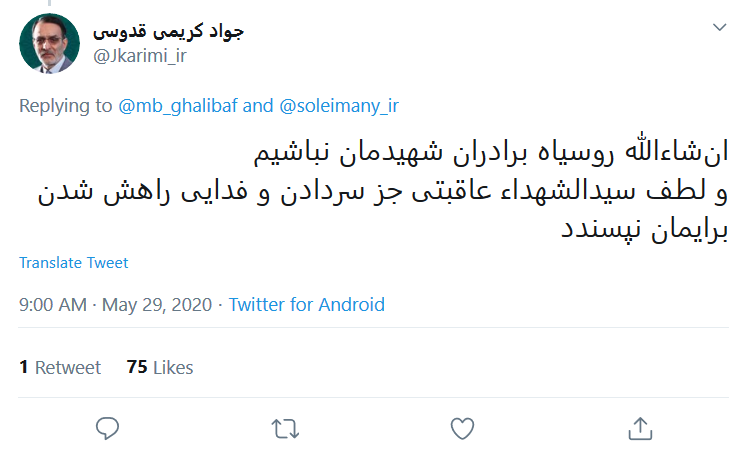Screen dimensions: 748x458
Task: Expand the tweet options chevron menu
Action: point(719,28)
